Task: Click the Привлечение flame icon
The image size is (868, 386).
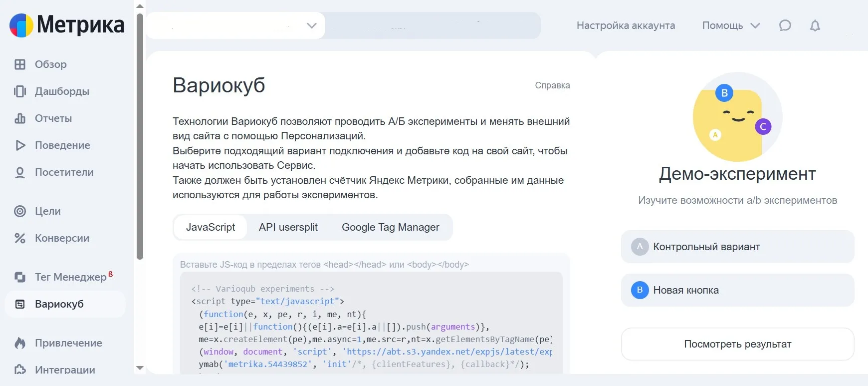Action: coord(20,343)
